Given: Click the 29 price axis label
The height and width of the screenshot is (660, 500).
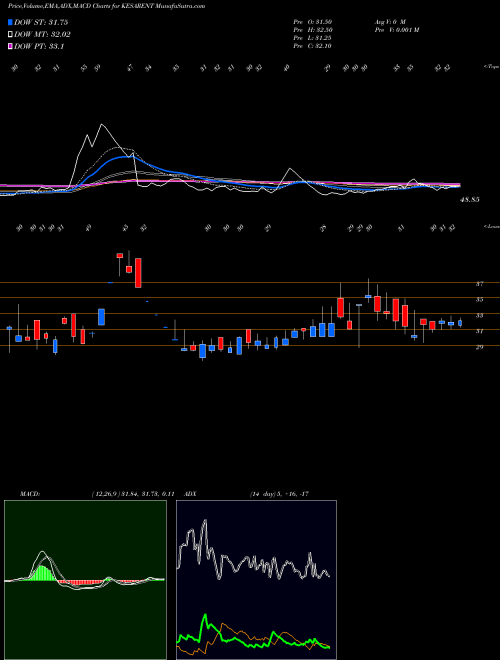Looking at the screenshot, I should click(x=479, y=347).
